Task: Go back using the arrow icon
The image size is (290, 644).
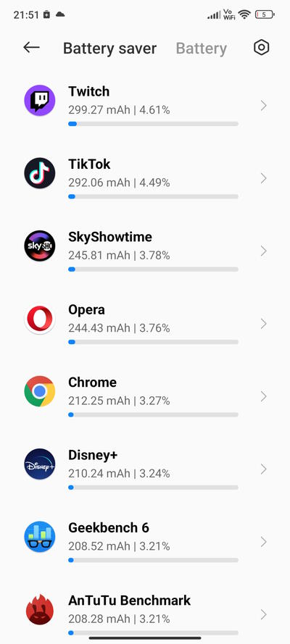Action: coord(31,48)
